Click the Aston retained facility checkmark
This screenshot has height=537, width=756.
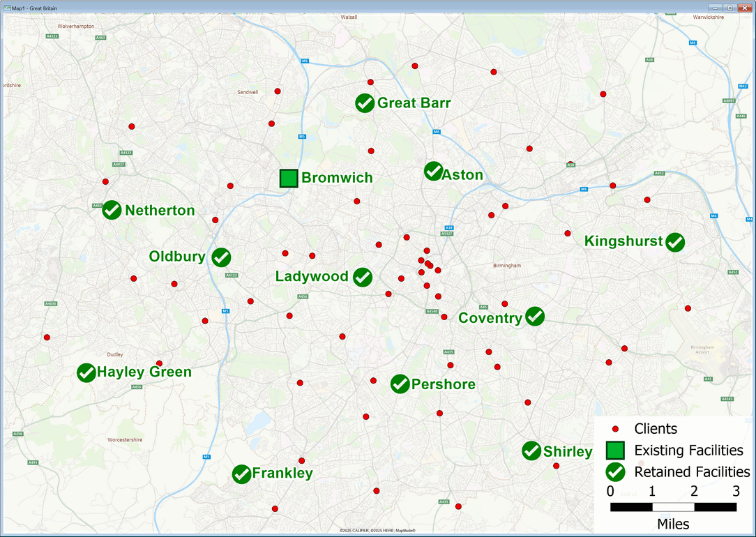[x=434, y=171]
